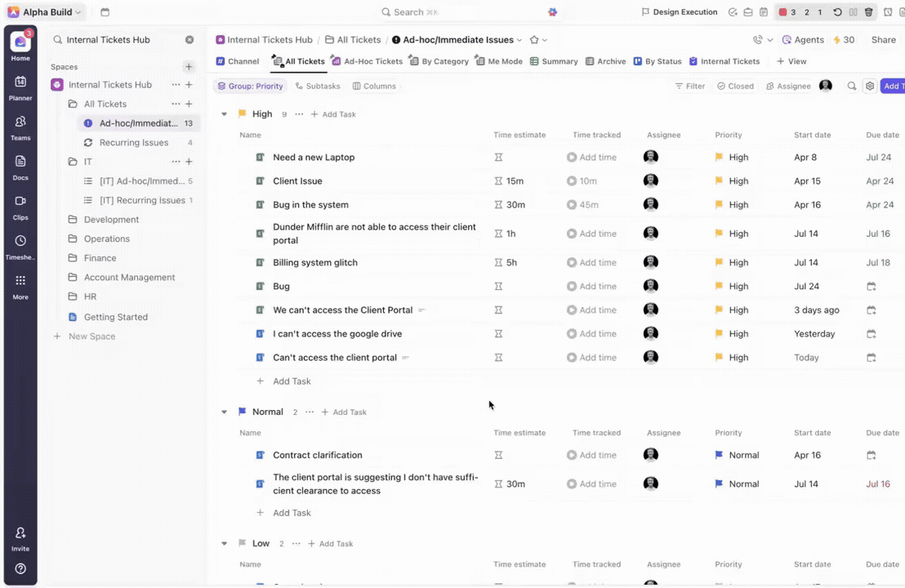Click the red stop recording button

782,12
